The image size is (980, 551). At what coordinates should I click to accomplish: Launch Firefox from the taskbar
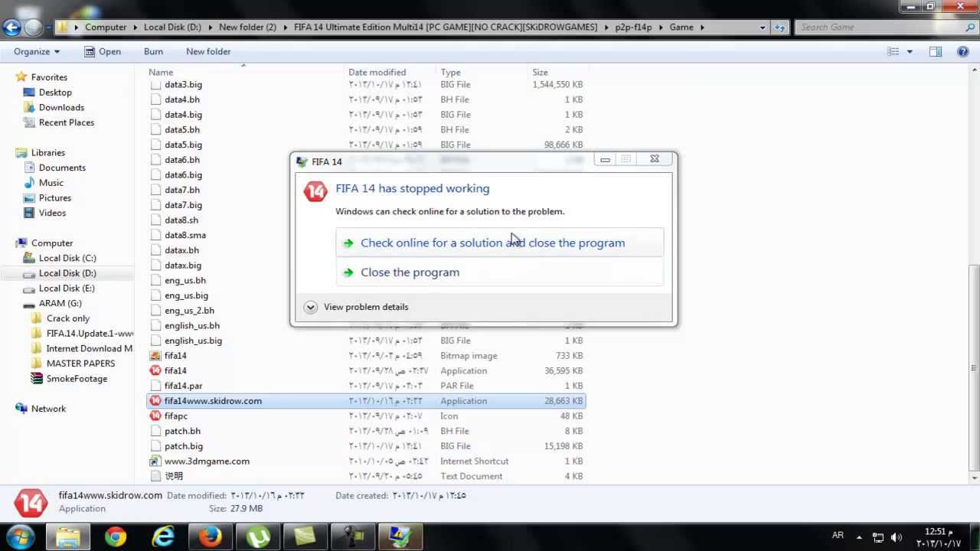pyautogui.click(x=210, y=536)
